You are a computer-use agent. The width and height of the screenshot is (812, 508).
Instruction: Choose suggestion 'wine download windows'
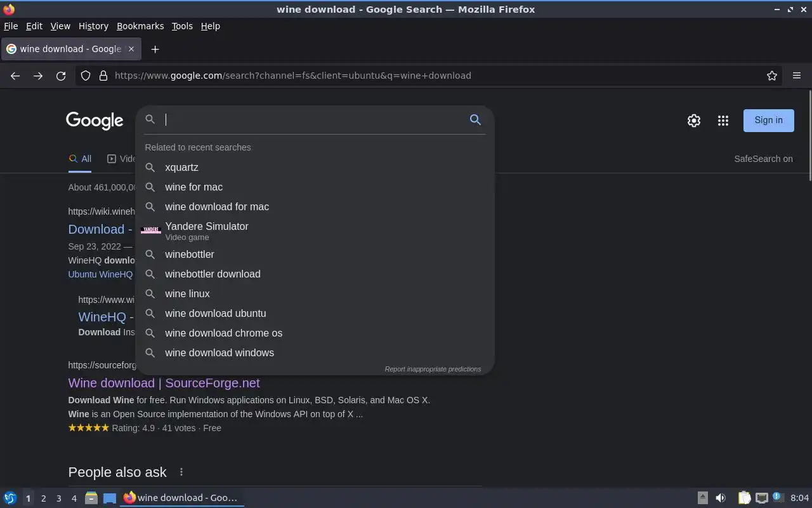[315, 352]
